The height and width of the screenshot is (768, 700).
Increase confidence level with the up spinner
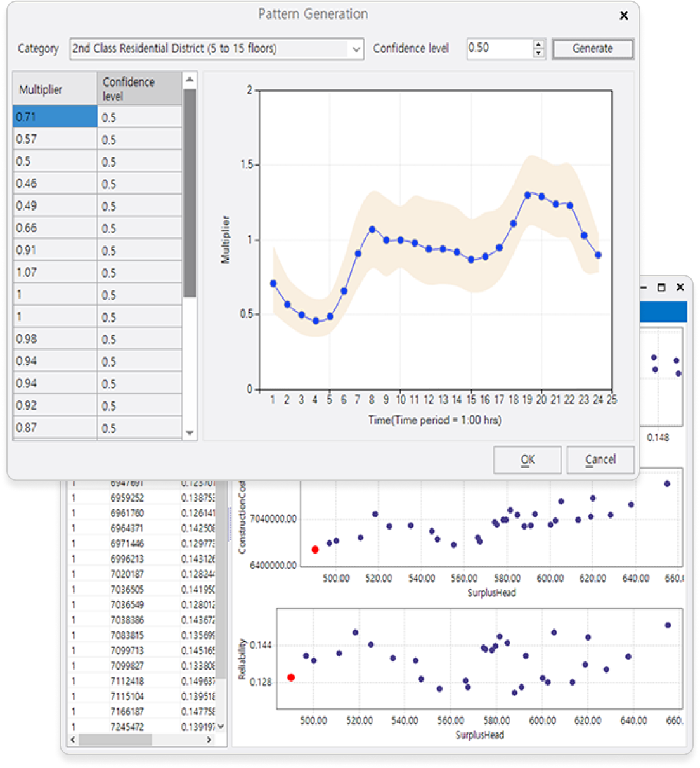tap(539, 44)
